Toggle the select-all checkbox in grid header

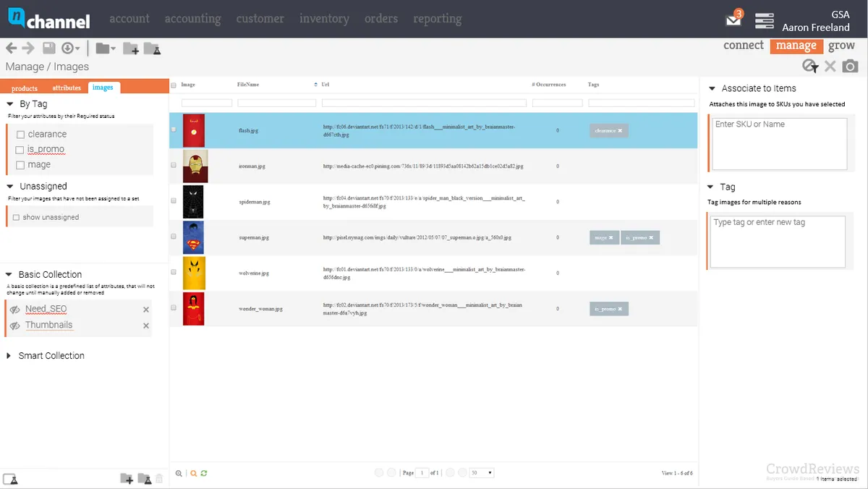coord(174,85)
